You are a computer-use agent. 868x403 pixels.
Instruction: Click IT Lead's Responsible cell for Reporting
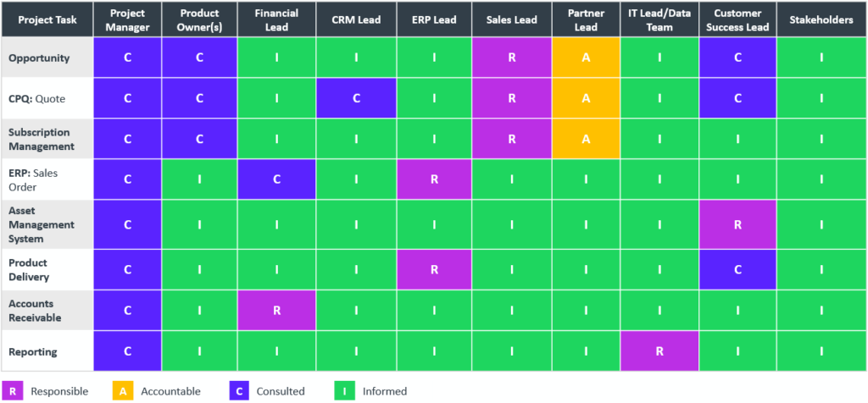659,351
